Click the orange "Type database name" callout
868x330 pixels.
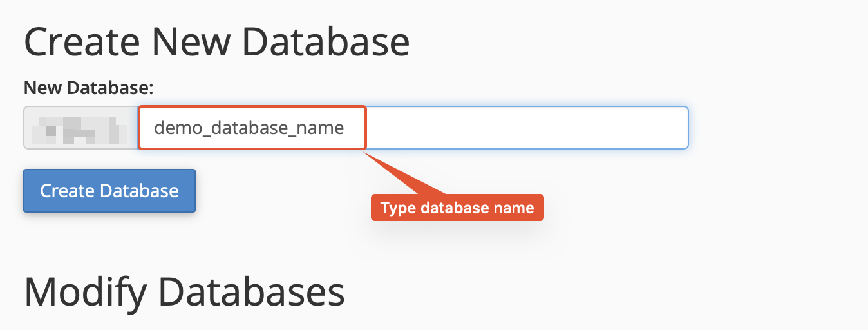pos(457,208)
